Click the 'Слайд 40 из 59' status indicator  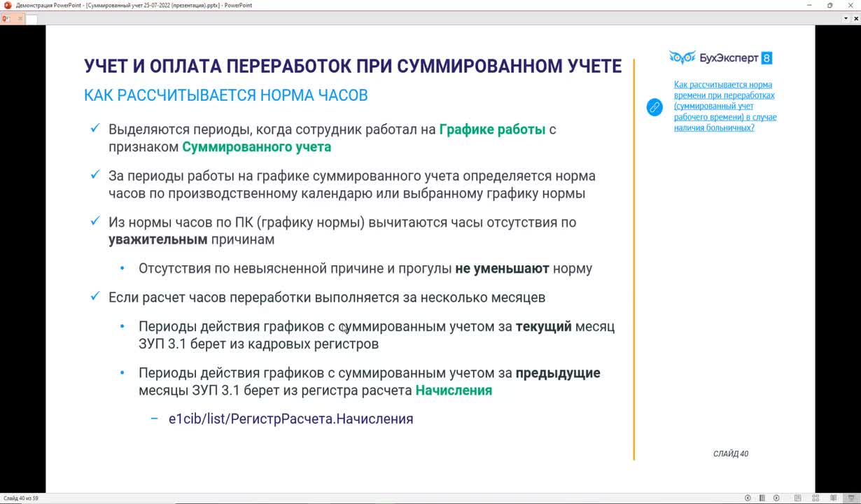coord(20,498)
